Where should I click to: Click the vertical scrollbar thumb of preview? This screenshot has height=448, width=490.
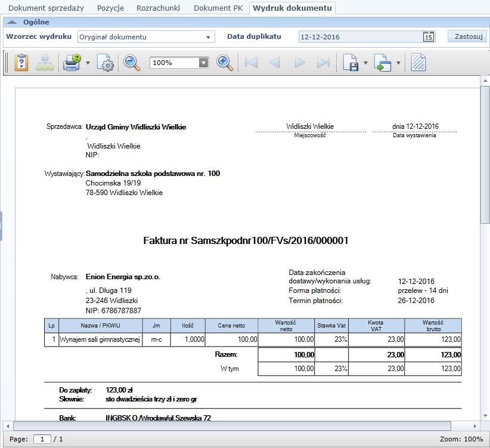(485, 155)
